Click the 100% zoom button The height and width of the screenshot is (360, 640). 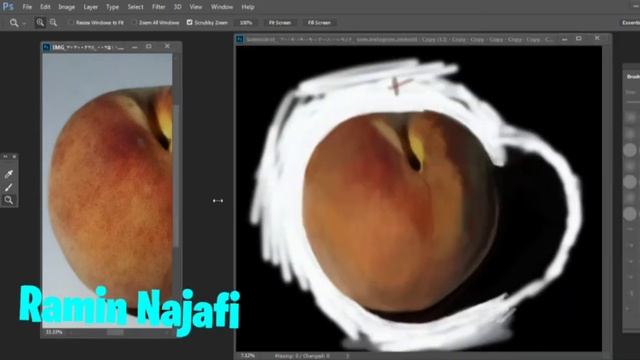246,23
